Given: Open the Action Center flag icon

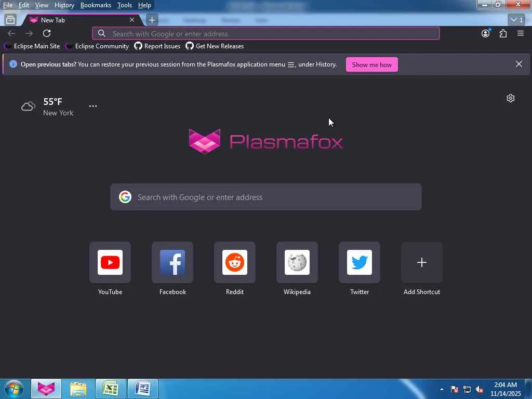Looking at the screenshot, I should coord(454,389).
